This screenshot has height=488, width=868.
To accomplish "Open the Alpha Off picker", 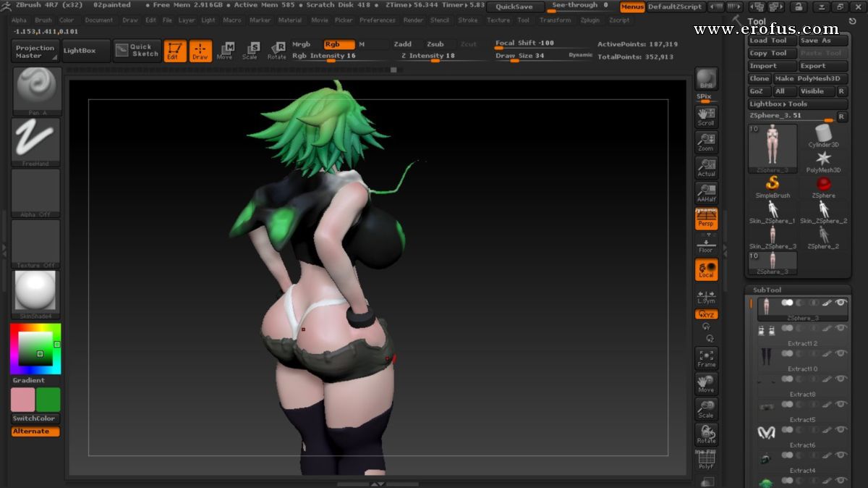I will 36,193.
